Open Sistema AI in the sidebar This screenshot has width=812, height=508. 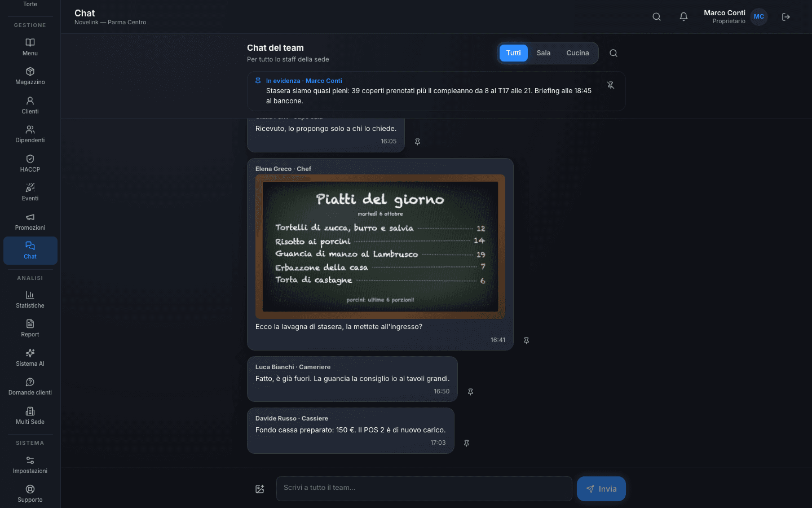coord(30,358)
